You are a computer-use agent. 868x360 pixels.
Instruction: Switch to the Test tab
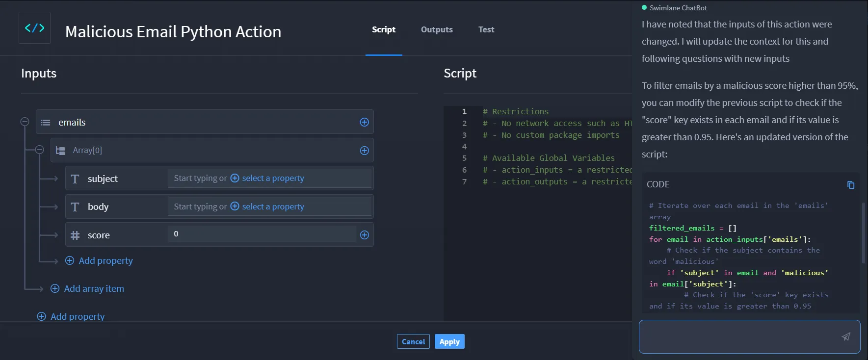pyautogui.click(x=486, y=29)
